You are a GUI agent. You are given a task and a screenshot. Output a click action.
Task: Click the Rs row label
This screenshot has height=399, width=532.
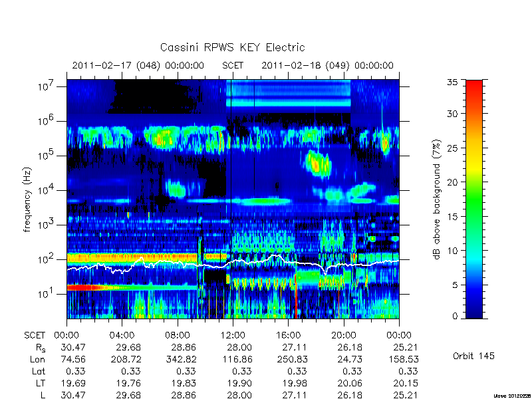(41, 348)
